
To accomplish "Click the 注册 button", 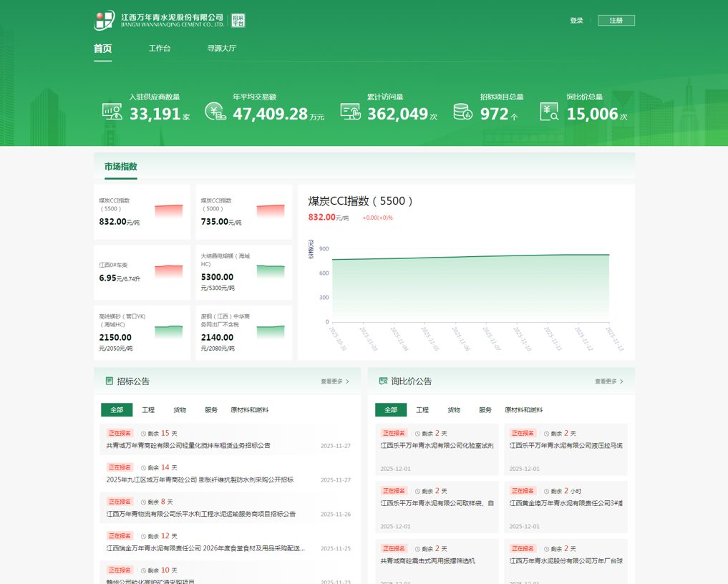I will click(x=616, y=21).
